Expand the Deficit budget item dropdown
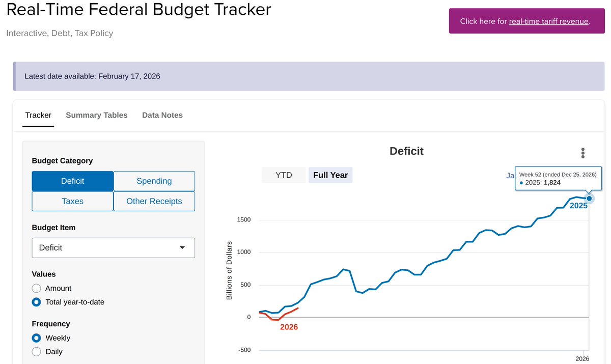 coord(113,248)
